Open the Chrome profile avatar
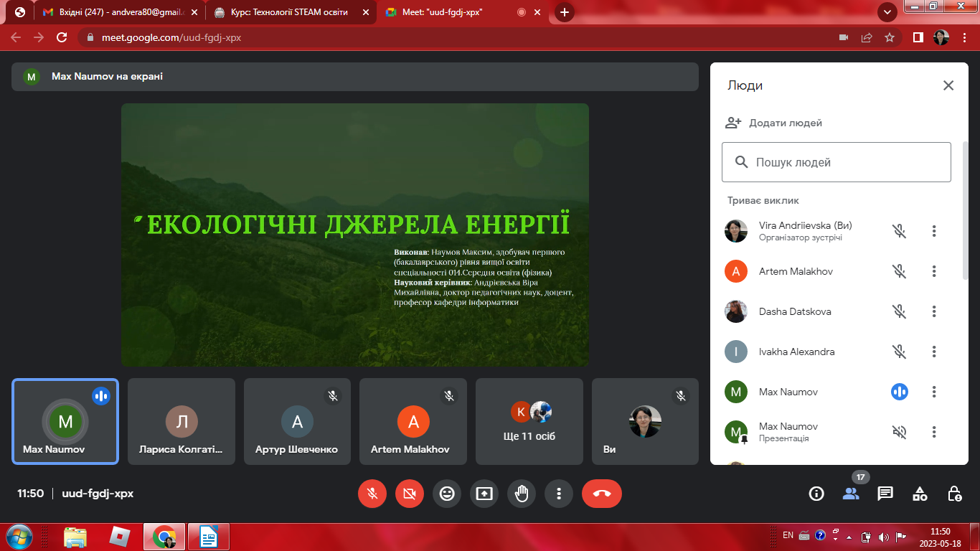Viewport: 980px width, 551px height. (941, 37)
